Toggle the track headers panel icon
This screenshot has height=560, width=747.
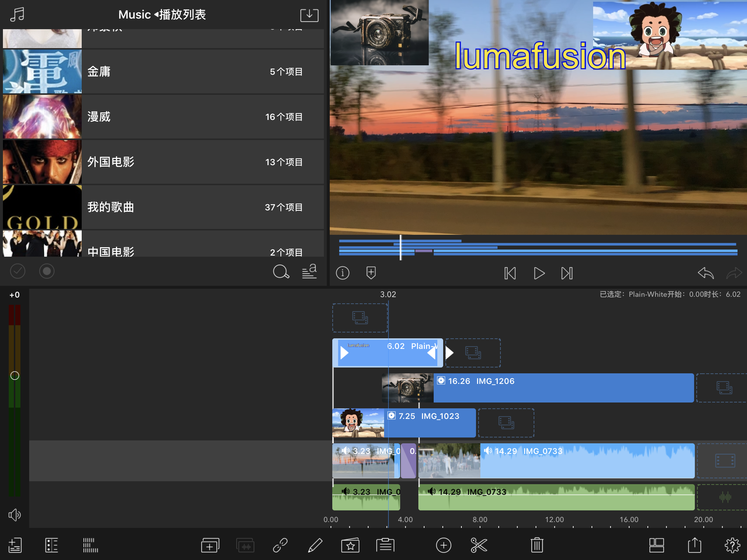click(51, 545)
